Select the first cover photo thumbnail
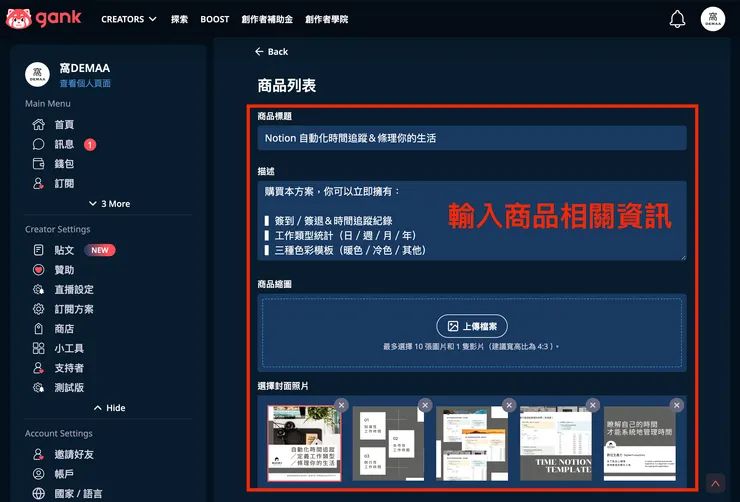 [x=304, y=443]
